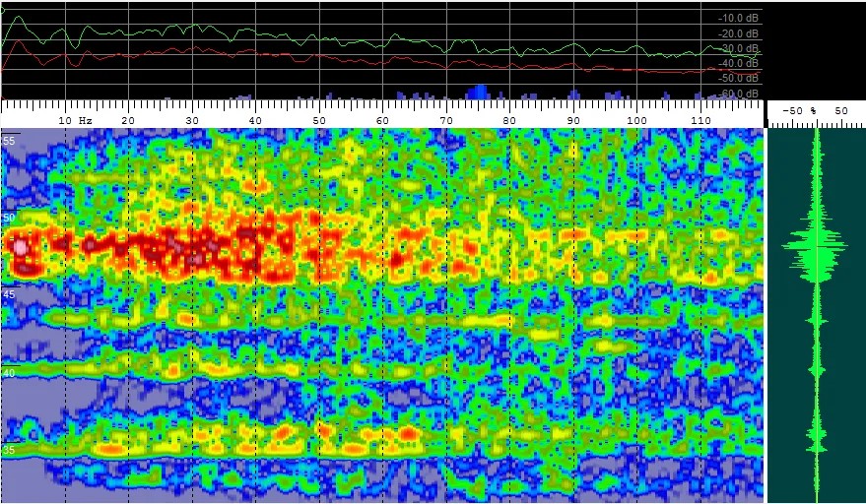Click the 100 mark on frequency ruler
The image size is (866, 504).
point(637,119)
